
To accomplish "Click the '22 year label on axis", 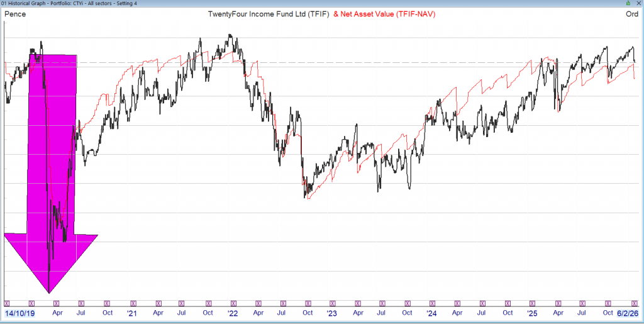I will point(232,313).
